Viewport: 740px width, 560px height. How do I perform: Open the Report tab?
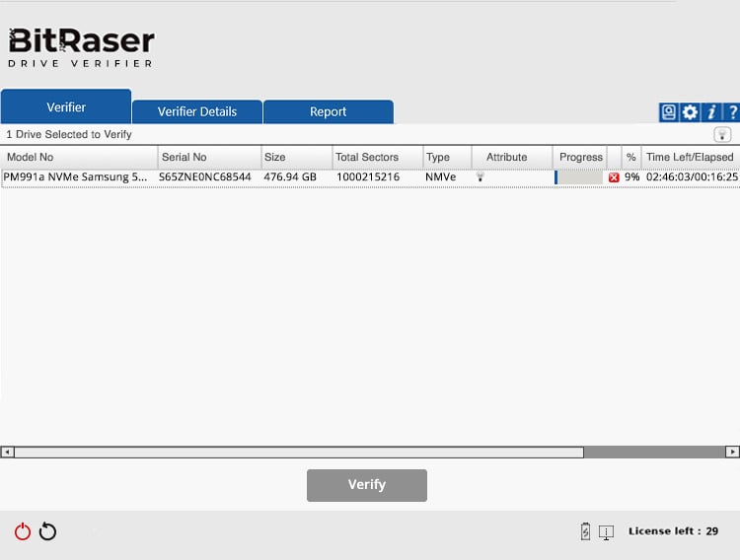(x=328, y=111)
